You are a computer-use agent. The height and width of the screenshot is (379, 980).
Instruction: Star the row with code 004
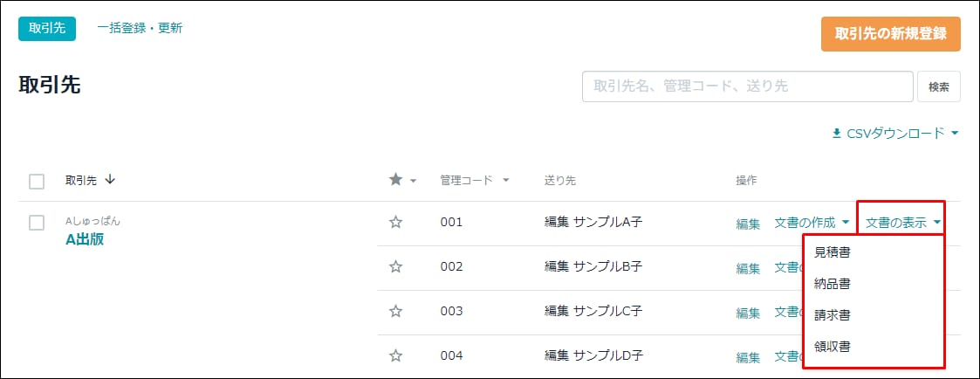[395, 356]
